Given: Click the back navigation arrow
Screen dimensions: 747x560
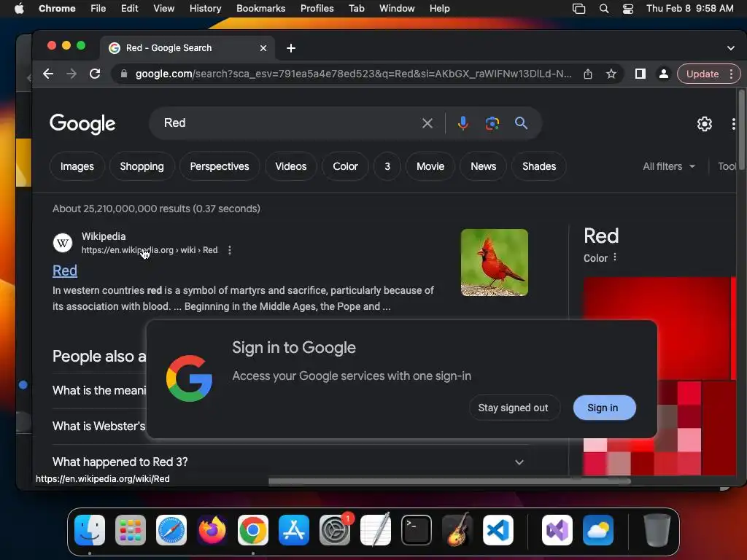Looking at the screenshot, I should [48, 74].
